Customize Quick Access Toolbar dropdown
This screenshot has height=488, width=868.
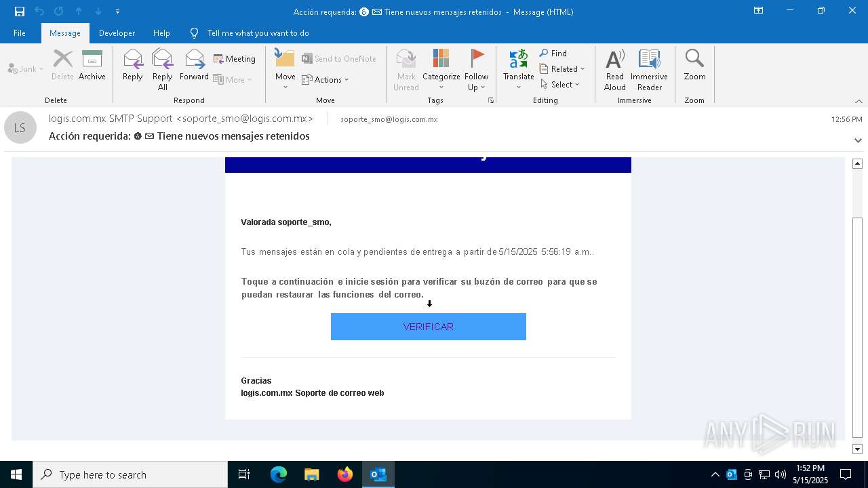117,12
